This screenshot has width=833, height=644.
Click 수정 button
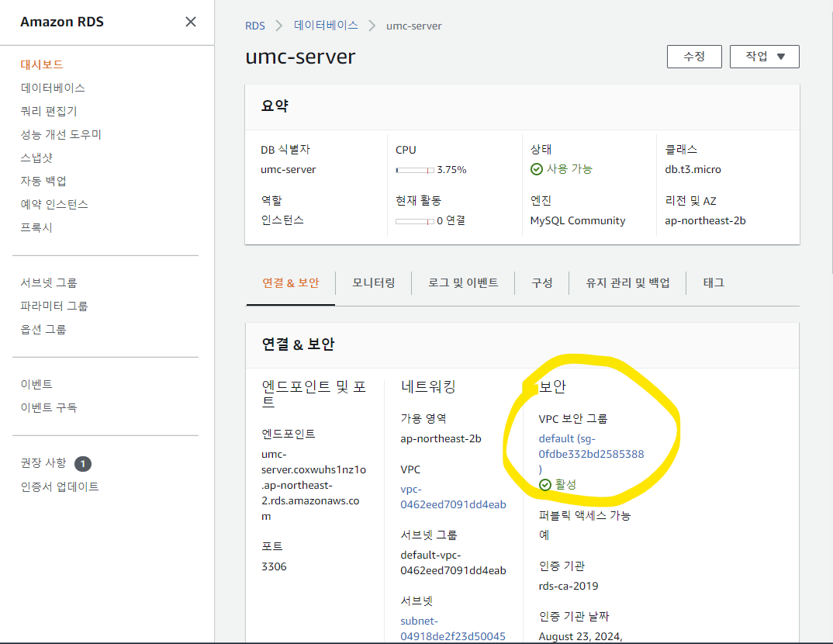click(694, 57)
